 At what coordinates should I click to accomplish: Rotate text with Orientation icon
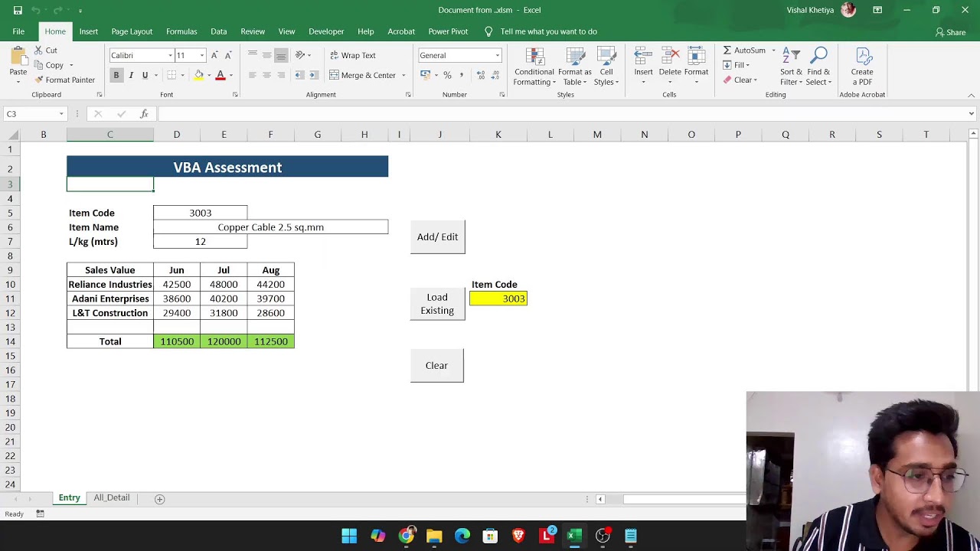300,55
